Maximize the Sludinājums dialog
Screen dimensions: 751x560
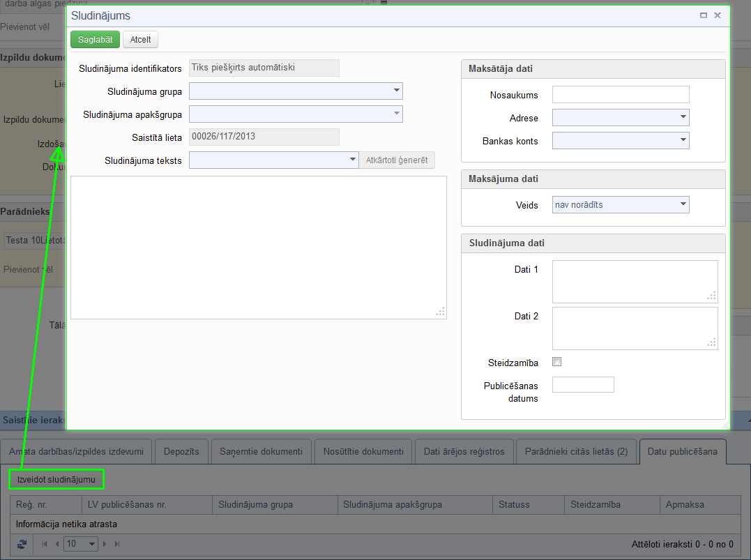pos(703,15)
